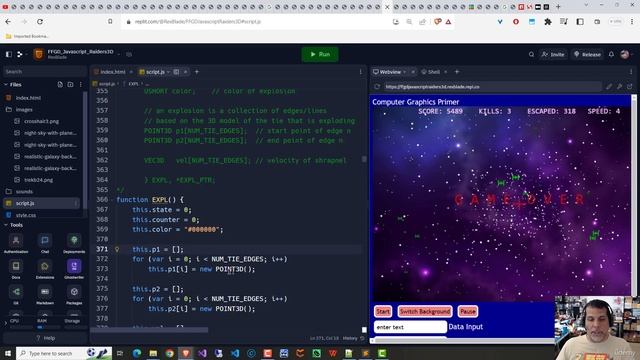
Task: Collapse the images folder
Action: (24, 109)
